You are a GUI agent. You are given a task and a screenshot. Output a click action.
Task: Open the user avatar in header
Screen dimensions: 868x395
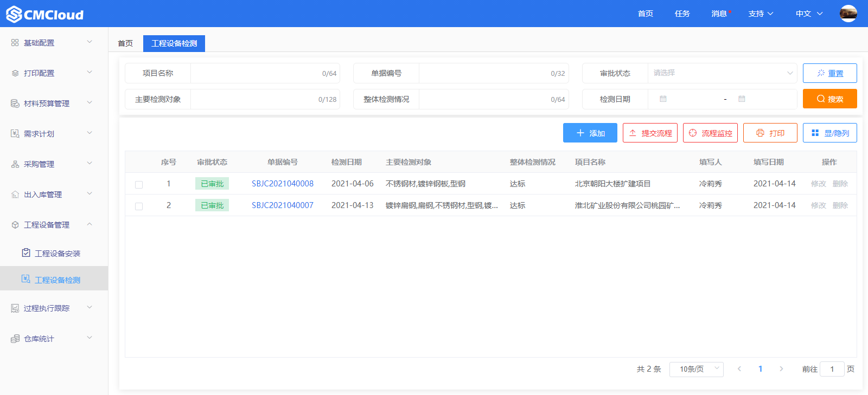[848, 14]
